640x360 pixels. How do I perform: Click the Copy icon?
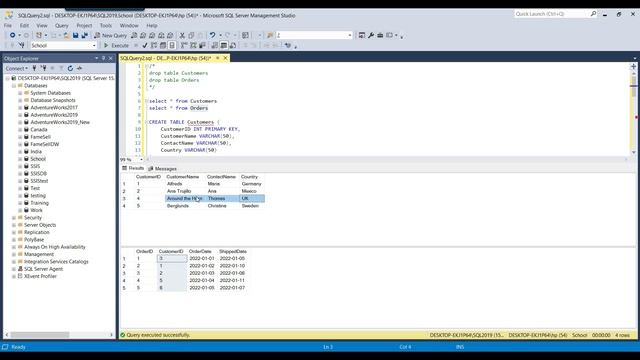point(191,36)
